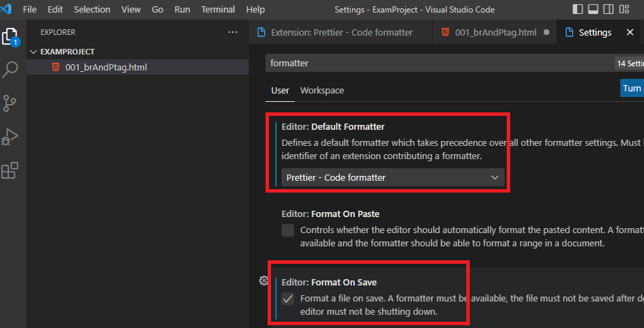
Task: Select the Workspace settings tab
Action: click(x=322, y=91)
